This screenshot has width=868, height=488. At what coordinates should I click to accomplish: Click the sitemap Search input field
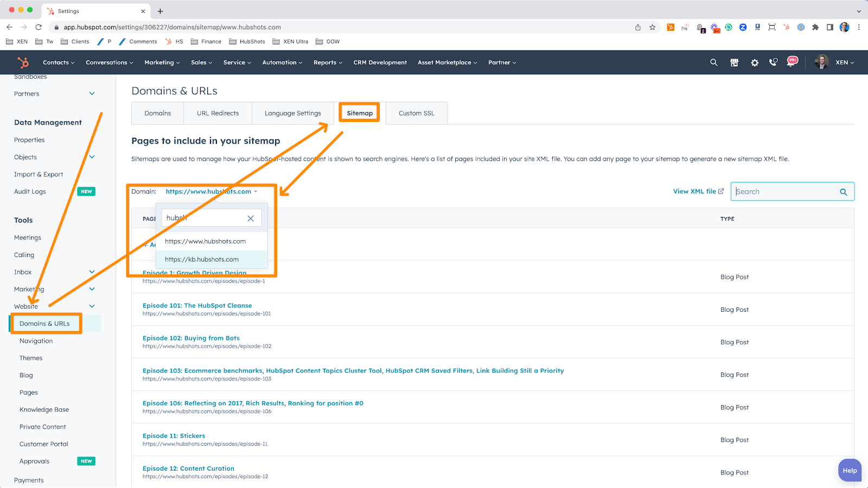click(784, 191)
